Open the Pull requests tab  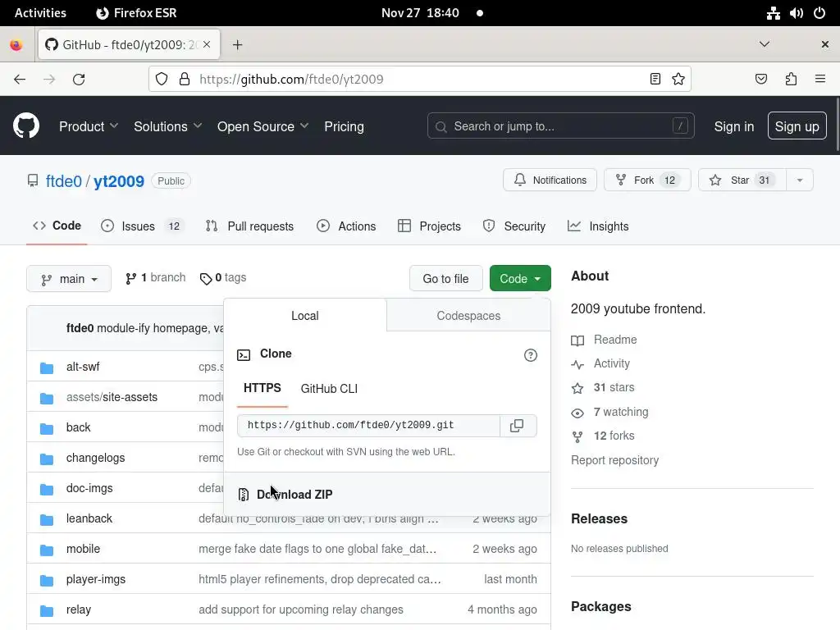(249, 226)
